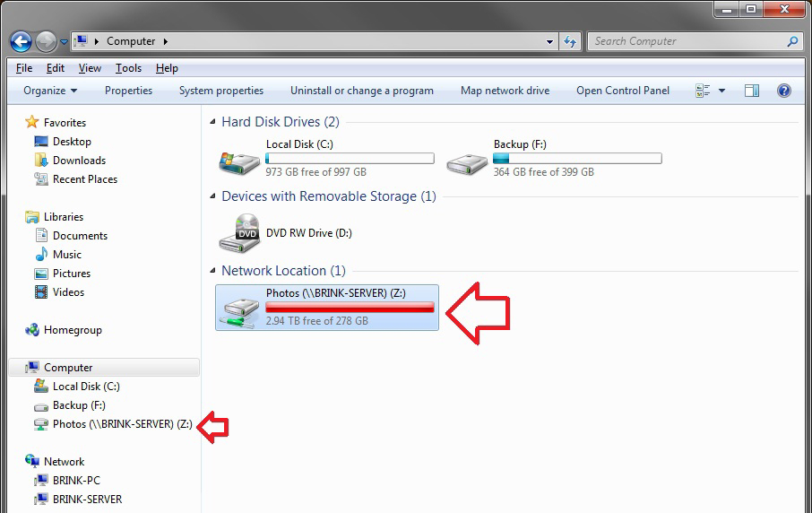812x513 pixels.
Task: Click System properties
Action: click(x=221, y=91)
